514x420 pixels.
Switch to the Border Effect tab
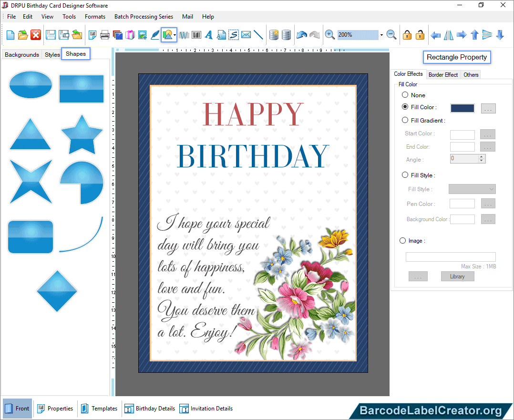click(443, 75)
